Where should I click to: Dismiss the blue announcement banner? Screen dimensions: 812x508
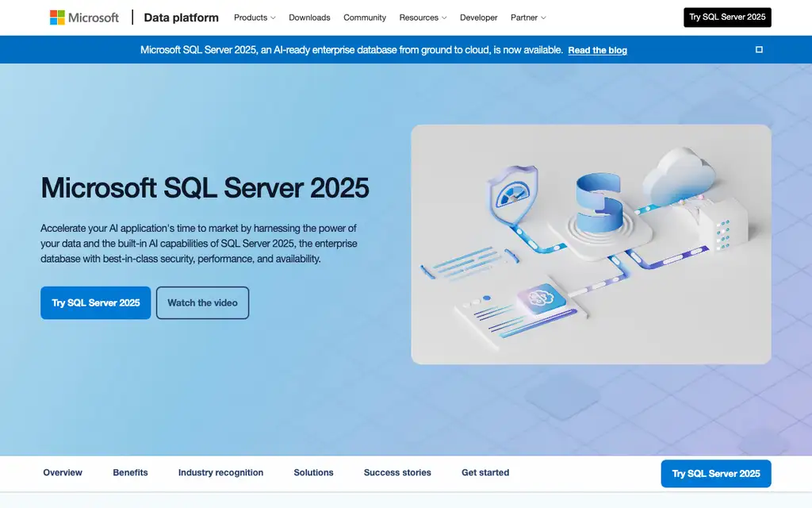click(x=759, y=50)
